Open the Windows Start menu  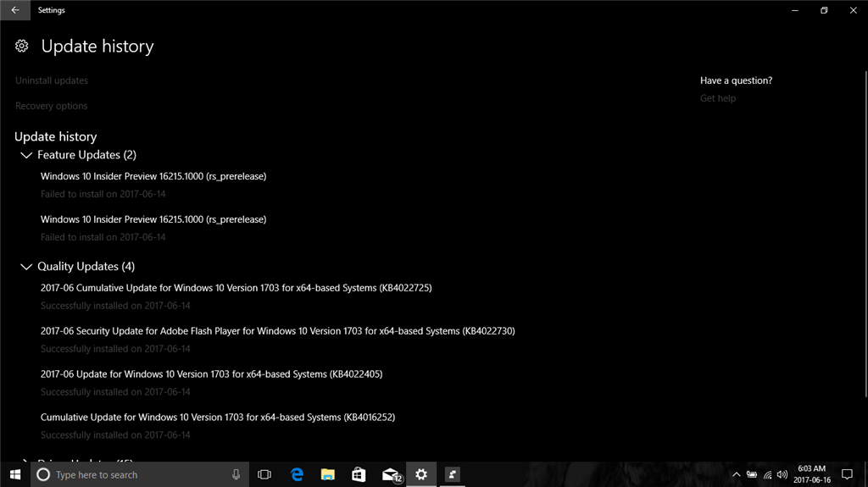pos(15,474)
